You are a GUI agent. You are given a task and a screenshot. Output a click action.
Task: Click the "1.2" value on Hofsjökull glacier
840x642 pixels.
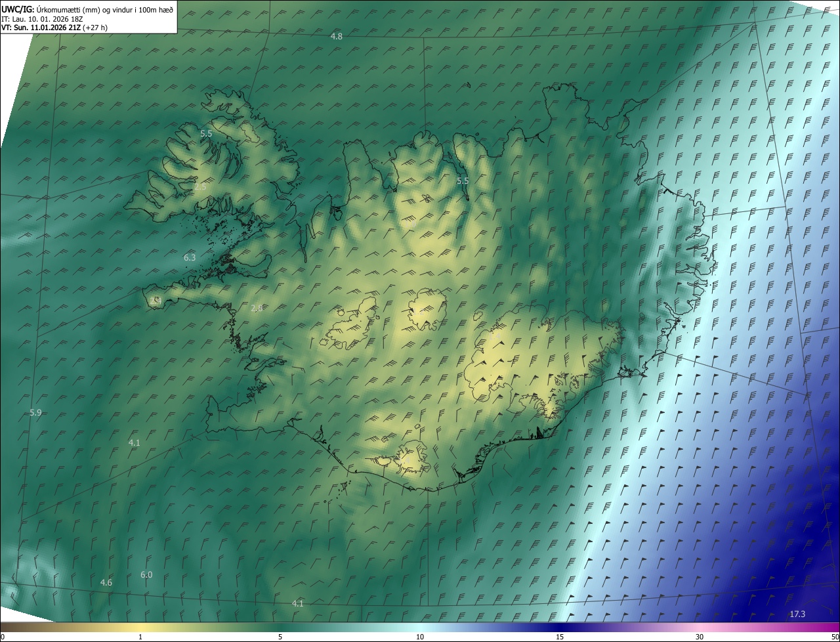[x=417, y=312]
